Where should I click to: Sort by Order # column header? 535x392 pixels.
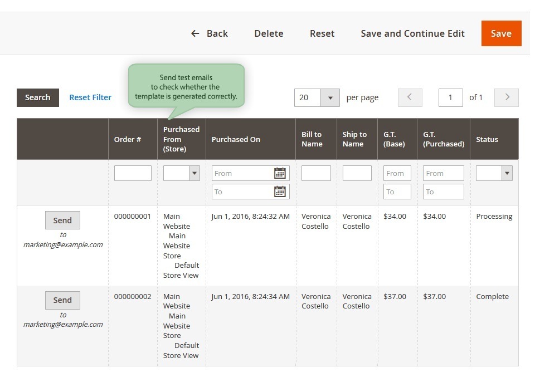(128, 139)
